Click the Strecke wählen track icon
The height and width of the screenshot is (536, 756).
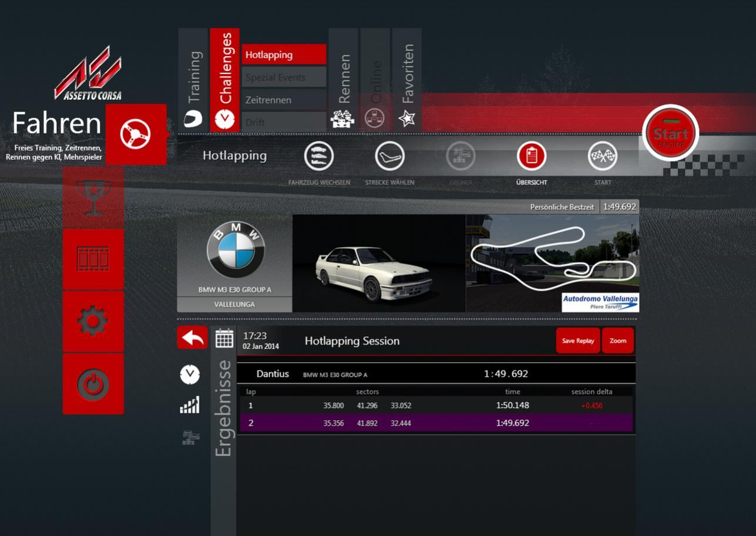(389, 156)
